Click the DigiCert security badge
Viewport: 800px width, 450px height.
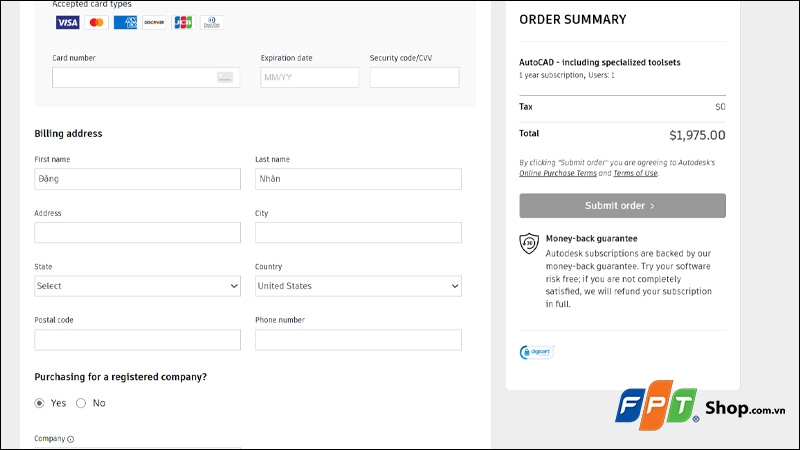536,352
